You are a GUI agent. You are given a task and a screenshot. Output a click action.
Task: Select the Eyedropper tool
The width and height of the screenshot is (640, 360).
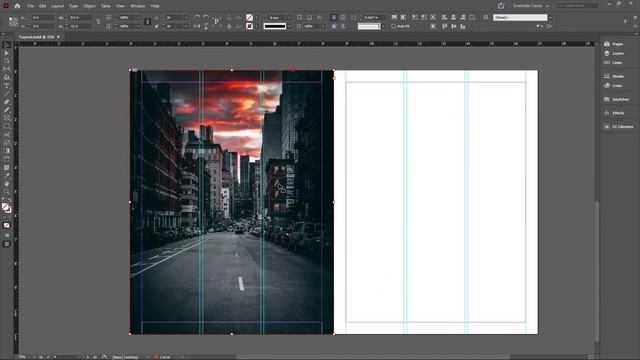click(7, 176)
